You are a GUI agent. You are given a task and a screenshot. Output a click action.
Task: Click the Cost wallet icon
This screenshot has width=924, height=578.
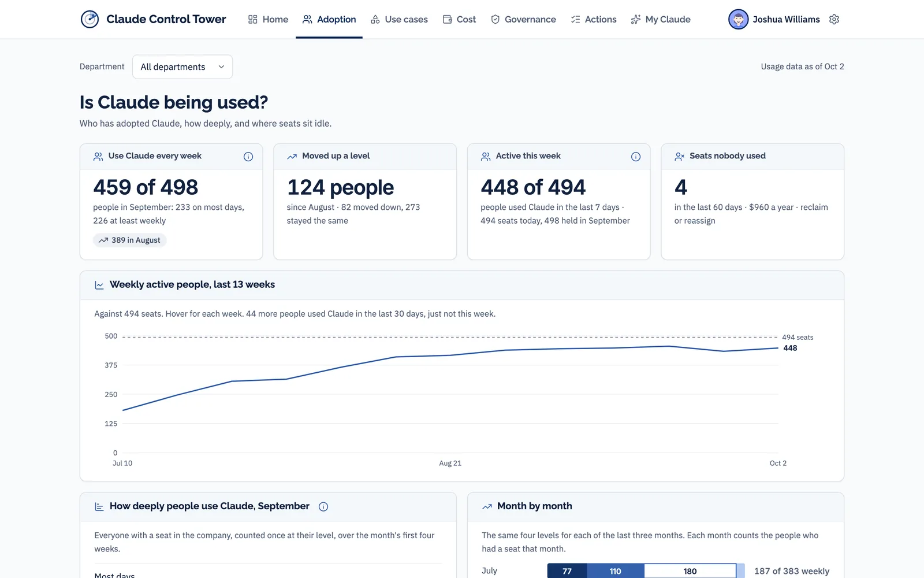coord(447,19)
